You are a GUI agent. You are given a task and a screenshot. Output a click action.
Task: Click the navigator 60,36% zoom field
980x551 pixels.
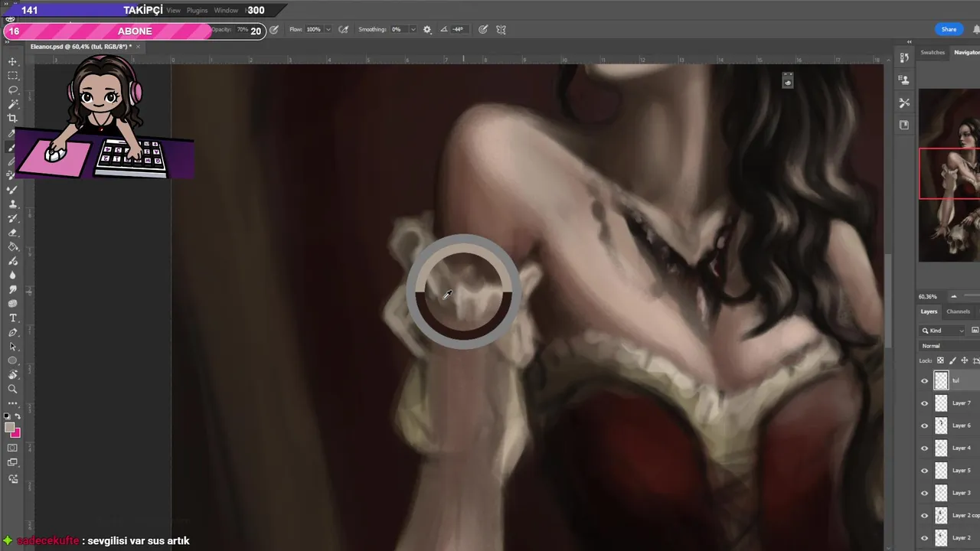pos(928,296)
